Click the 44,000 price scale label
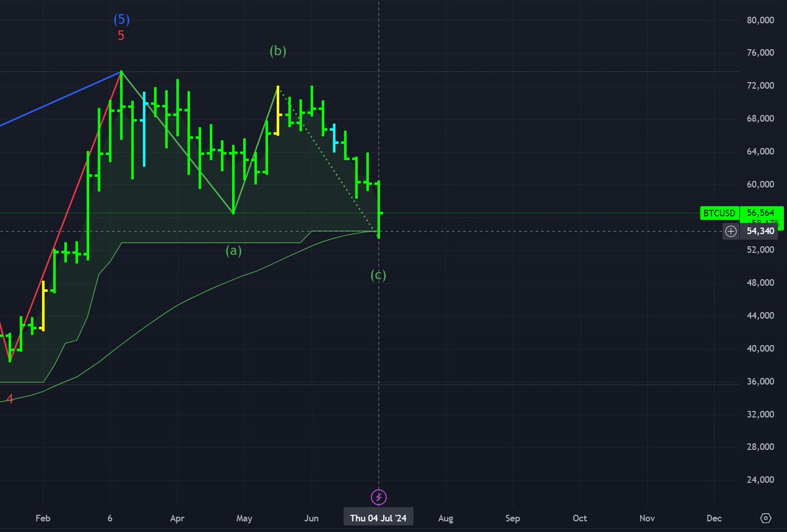This screenshot has height=532, width=787. pos(761,316)
